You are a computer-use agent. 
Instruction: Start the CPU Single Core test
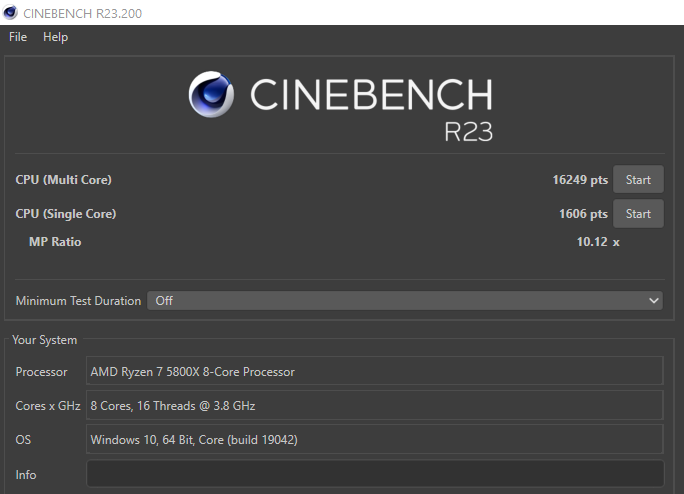pyautogui.click(x=638, y=213)
